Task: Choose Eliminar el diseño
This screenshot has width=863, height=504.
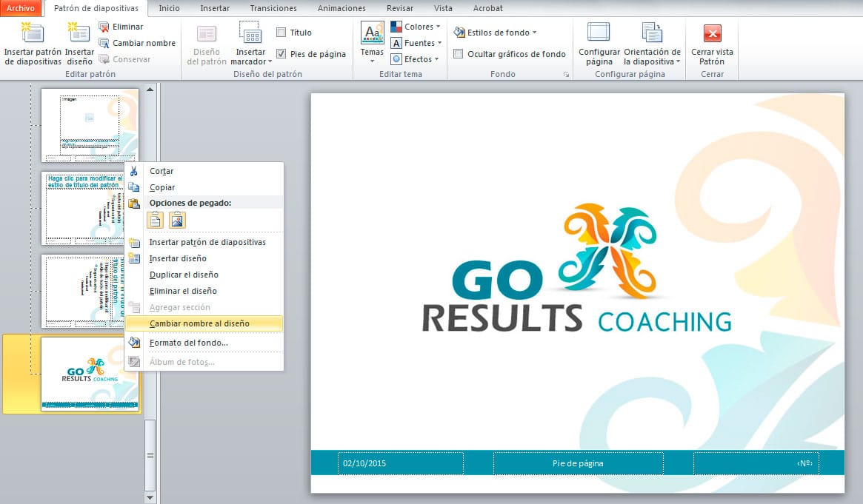Action: [204, 291]
